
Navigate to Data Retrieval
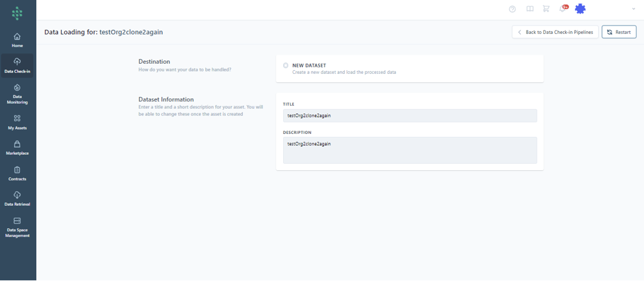tap(17, 199)
